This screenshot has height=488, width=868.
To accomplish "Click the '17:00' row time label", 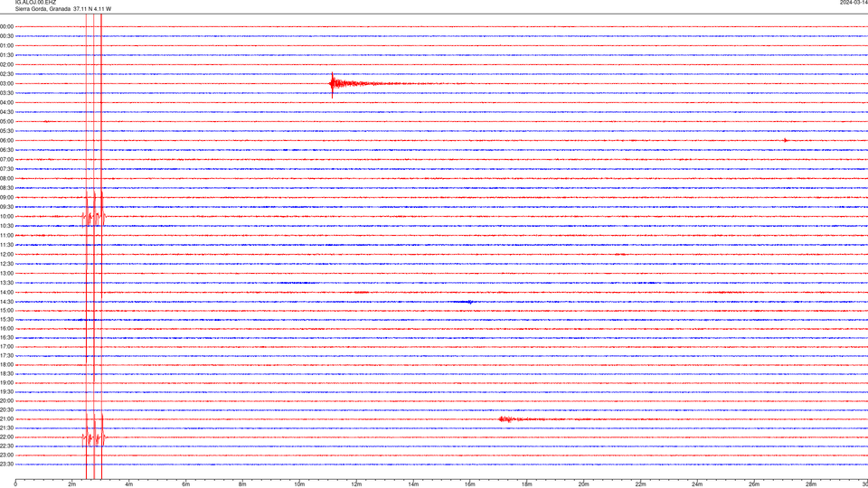I will [x=6, y=347].
